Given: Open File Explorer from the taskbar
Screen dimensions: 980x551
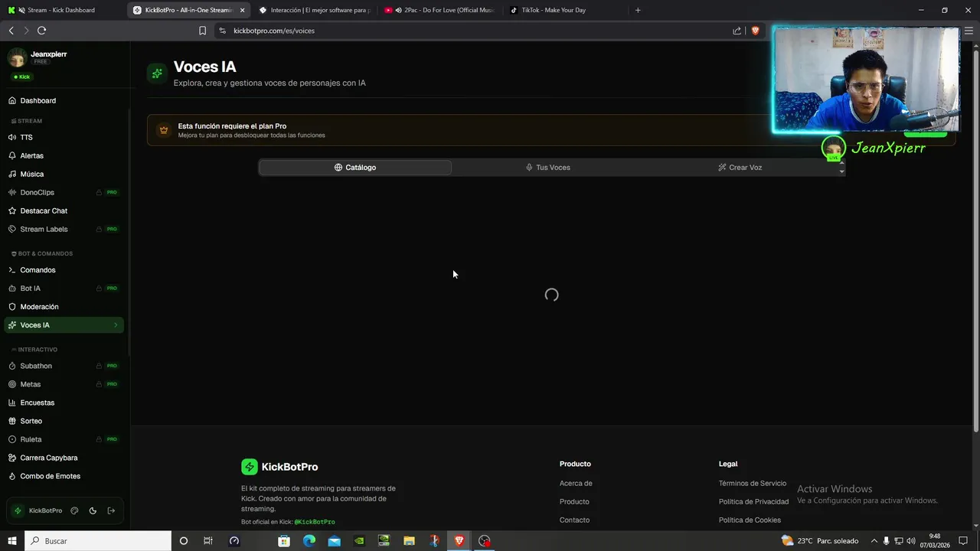Looking at the screenshot, I should coord(409,541).
